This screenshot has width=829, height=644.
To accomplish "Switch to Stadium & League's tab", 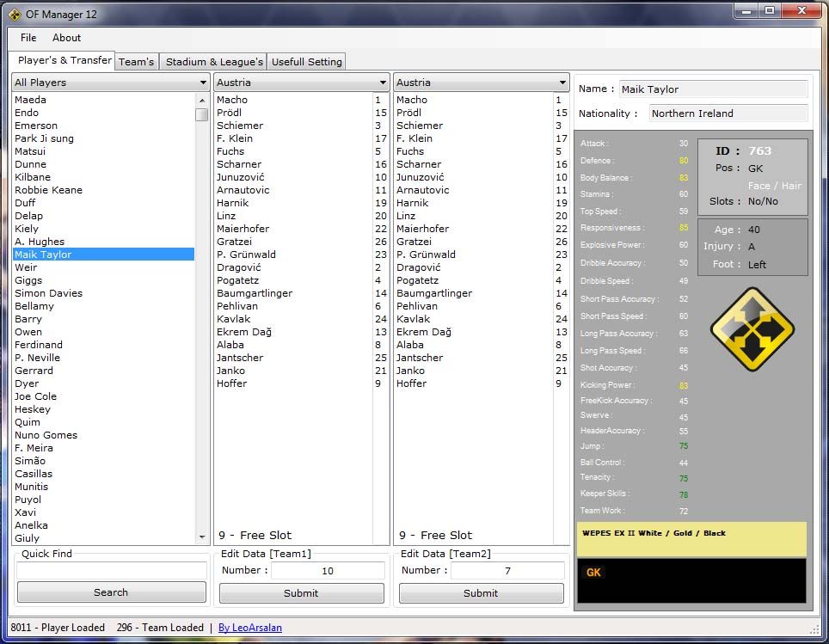I will click(214, 62).
